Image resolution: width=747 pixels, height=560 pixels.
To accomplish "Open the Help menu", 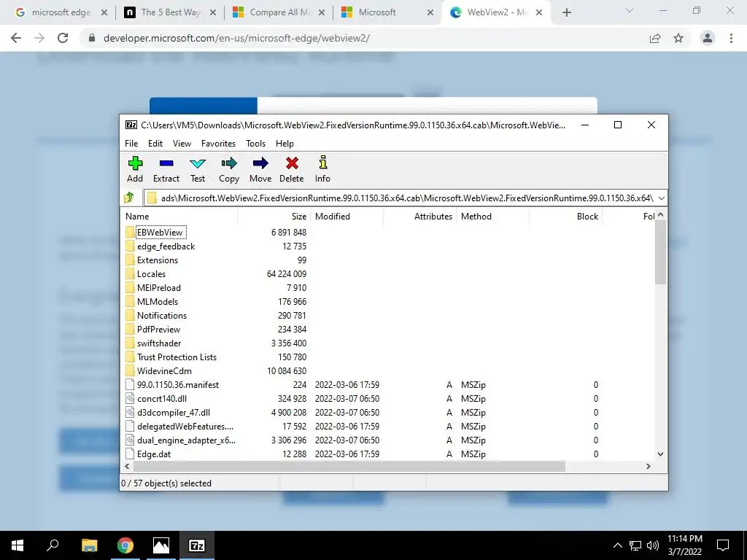I will click(x=285, y=144).
